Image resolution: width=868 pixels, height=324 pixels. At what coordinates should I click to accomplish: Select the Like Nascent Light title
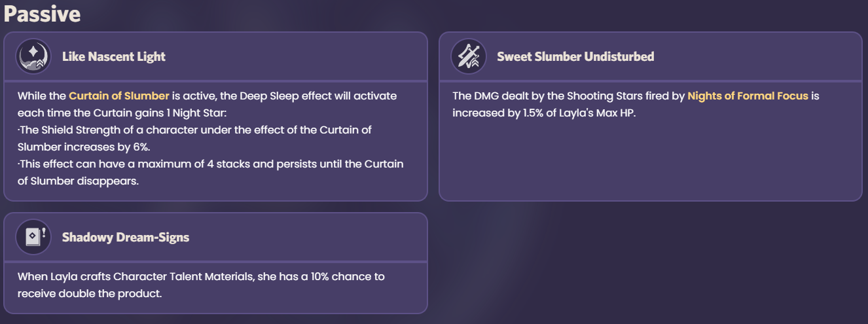pyautogui.click(x=114, y=56)
